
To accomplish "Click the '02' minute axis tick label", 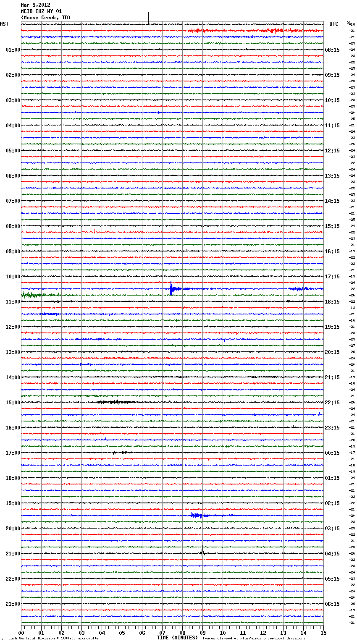I will click(62, 633).
